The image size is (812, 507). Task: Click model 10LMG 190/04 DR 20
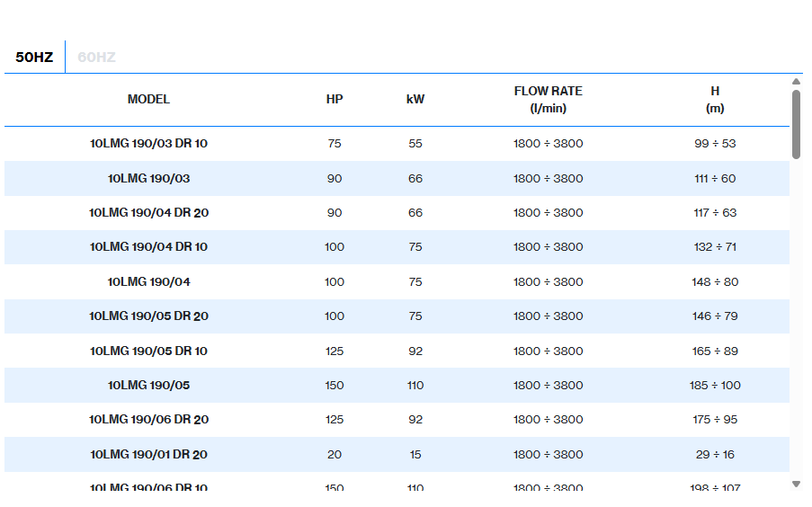click(148, 213)
